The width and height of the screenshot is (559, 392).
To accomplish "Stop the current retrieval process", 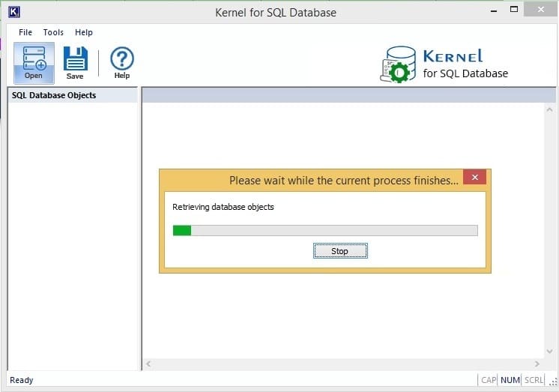I will pos(340,251).
